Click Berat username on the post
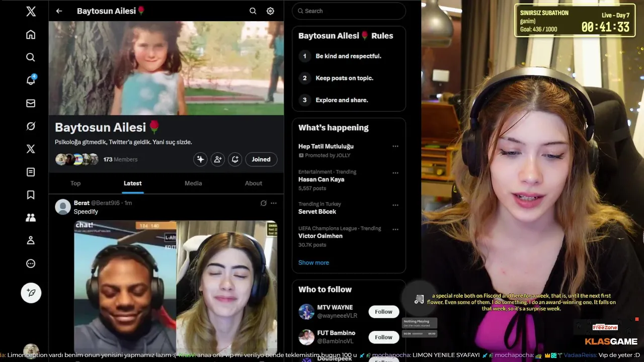The image size is (644, 362). point(82,203)
